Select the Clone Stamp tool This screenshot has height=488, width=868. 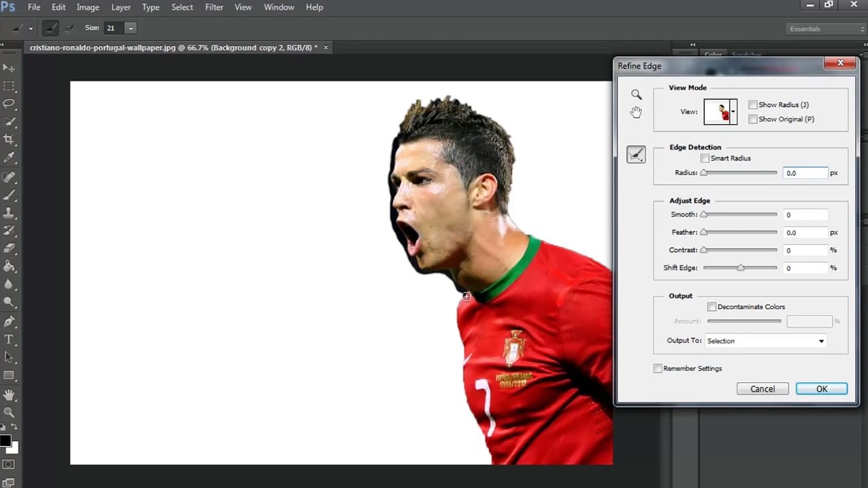tap(9, 213)
